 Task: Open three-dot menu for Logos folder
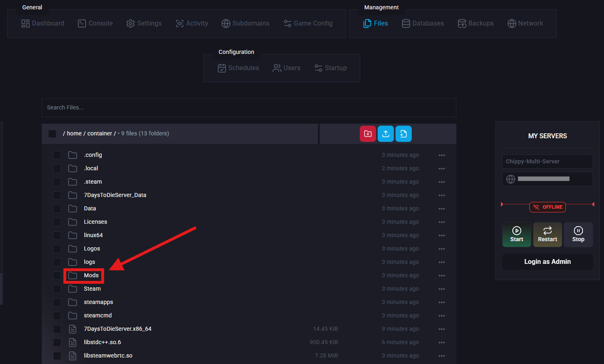point(442,249)
